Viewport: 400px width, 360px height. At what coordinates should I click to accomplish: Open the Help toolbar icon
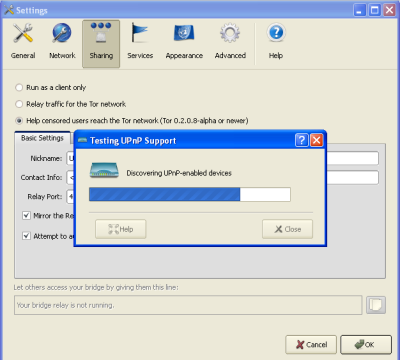coord(276,42)
